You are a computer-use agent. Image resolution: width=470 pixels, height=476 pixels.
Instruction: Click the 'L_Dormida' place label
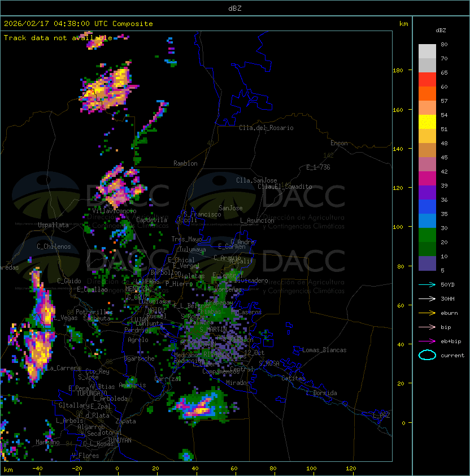click(321, 393)
